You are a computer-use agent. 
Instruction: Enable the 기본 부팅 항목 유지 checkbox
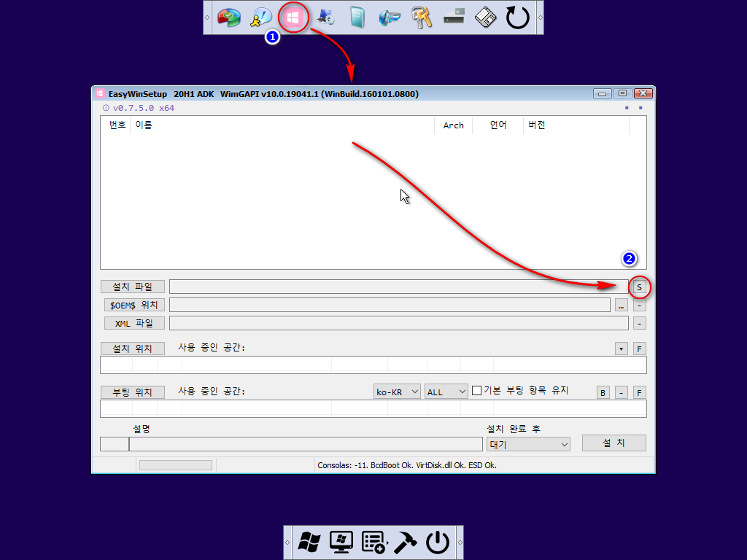476,391
